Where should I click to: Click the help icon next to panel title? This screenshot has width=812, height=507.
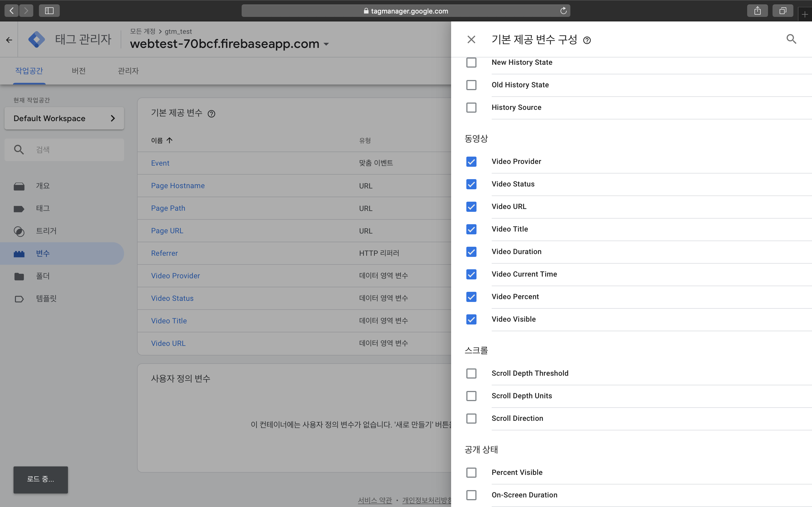click(587, 41)
